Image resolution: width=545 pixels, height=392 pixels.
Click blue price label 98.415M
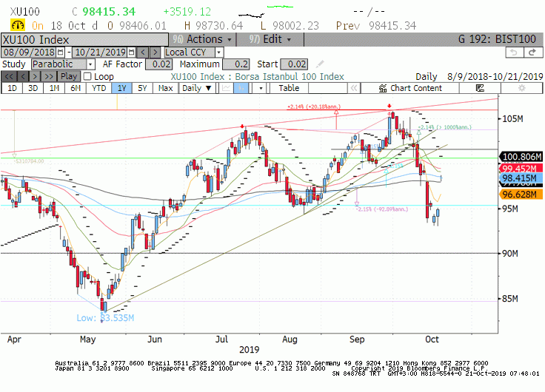tap(521, 178)
